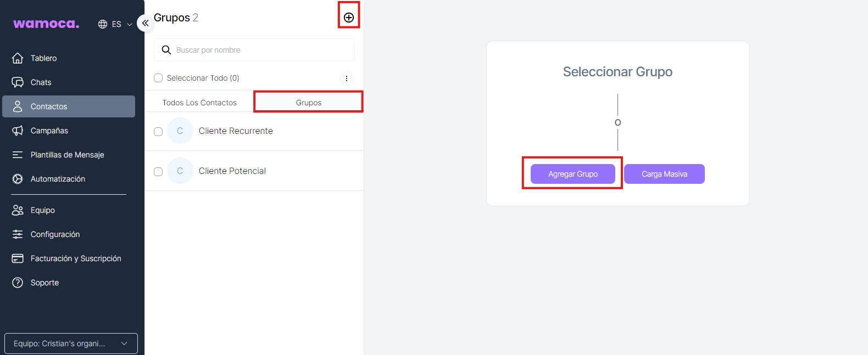868x355 pixels.
Task: Click the Tablero home icon
Action: pos(18,58)
